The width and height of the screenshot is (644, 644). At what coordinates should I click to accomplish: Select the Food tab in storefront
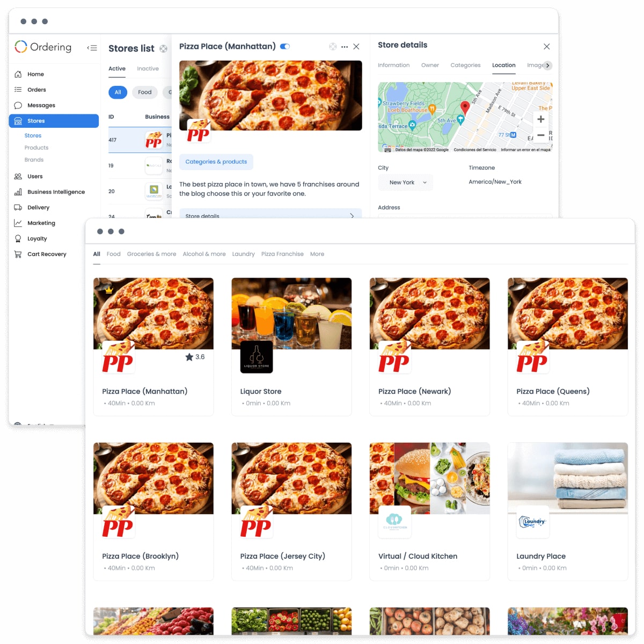(x=113, y=254)
